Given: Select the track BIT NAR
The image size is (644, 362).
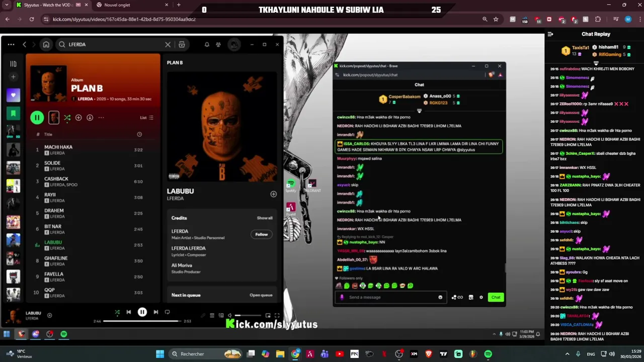Looking at the screenshot, I should pyautogui.click(x=94, y=229).
